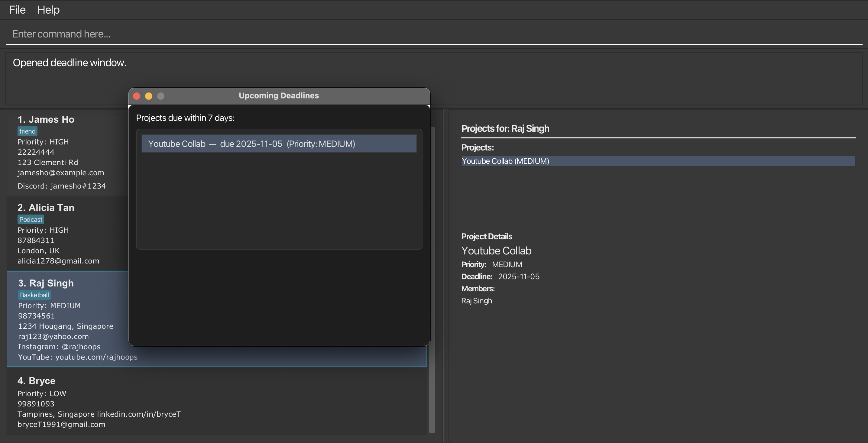Click Alicia Tan's 'Priority: HIGH' line
The image size is (868, 443).
tap(43, 230)
